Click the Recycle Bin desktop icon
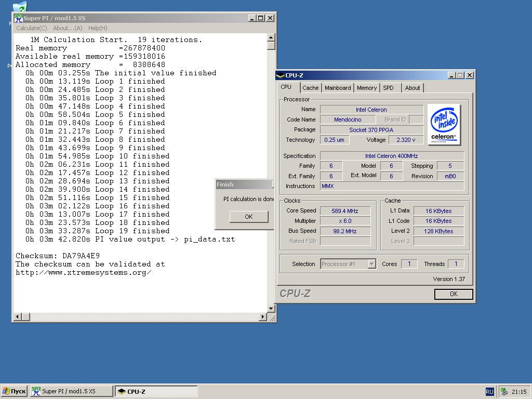The height and width of the screenshot is (399, 532). [20, 6]
